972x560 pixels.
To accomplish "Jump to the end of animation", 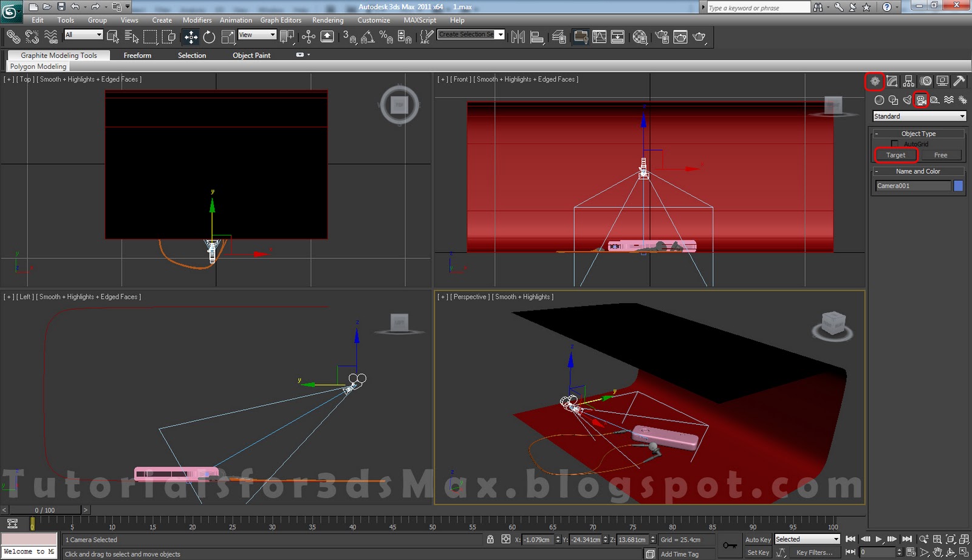I will 907,539.
